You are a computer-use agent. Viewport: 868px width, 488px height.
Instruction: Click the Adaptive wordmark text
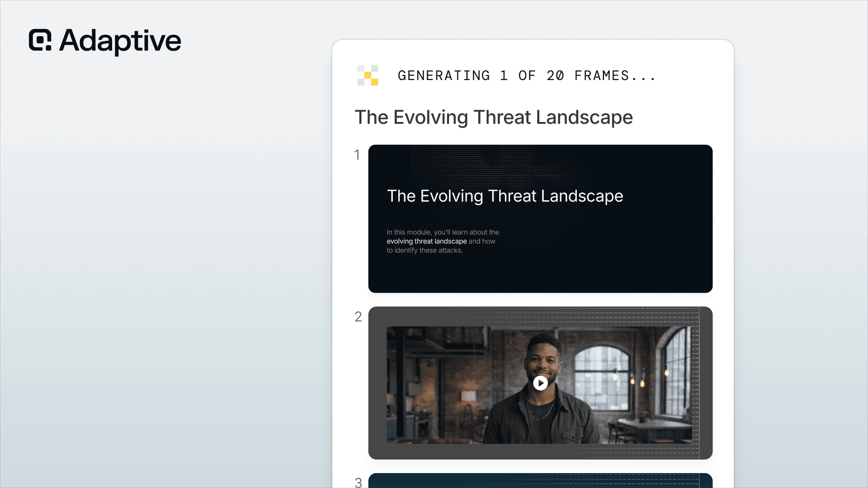[120, 41]
